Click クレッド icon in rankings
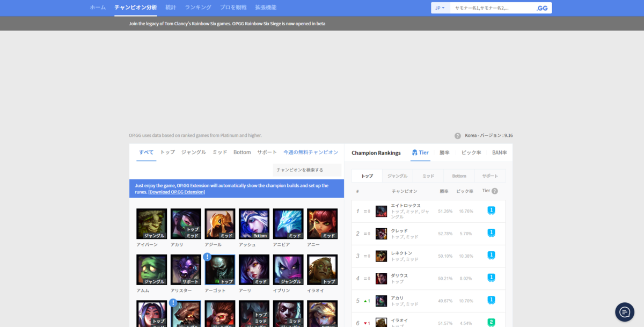644x327 pixels. (x=381, y=234)
